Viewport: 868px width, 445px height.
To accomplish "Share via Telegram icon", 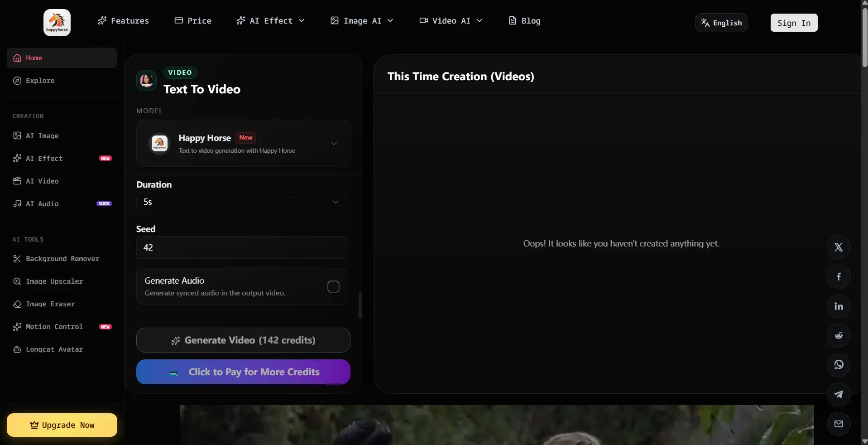I will click(839, 394).
